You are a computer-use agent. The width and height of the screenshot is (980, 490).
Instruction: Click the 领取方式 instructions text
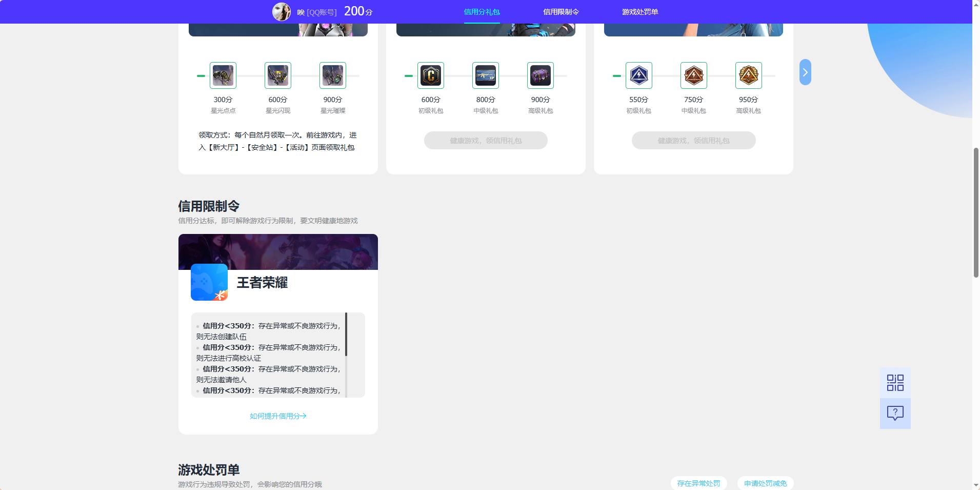tap(277, 141)
